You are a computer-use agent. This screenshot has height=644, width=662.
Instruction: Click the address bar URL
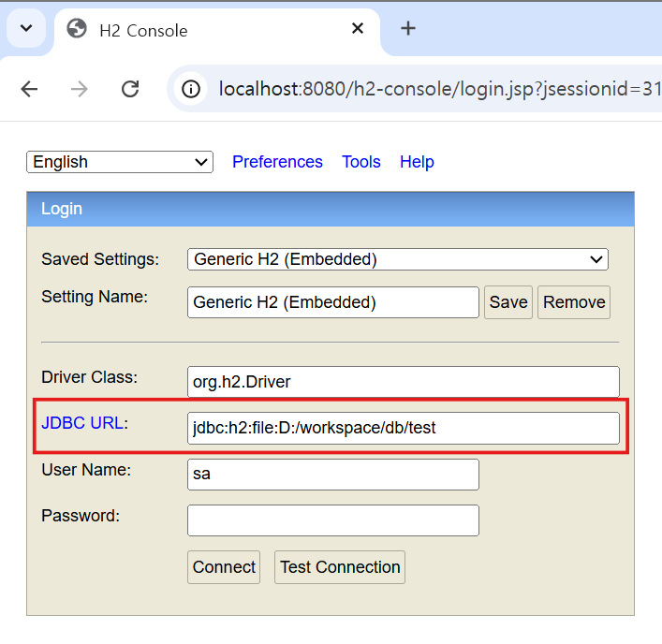click(x=439, y=89)
